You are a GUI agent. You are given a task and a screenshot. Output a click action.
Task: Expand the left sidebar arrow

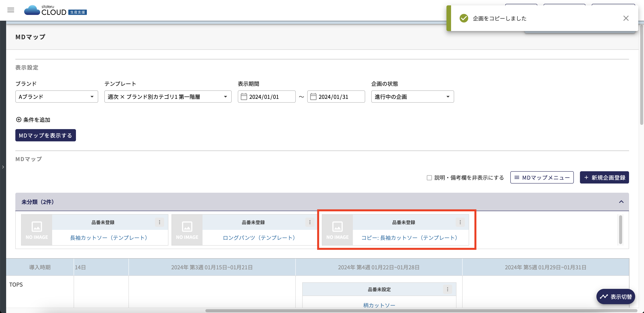3,167
